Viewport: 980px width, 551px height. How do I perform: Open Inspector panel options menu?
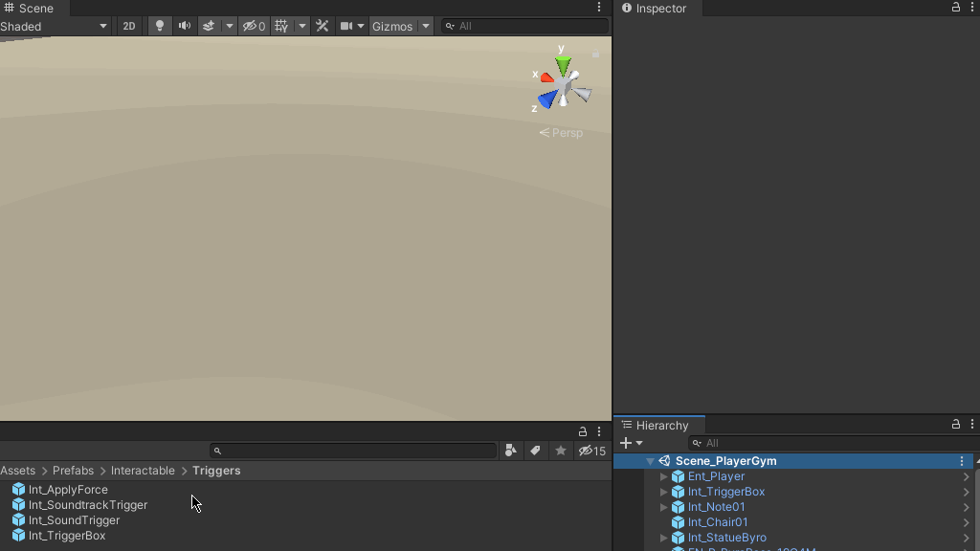coord(972,7)
